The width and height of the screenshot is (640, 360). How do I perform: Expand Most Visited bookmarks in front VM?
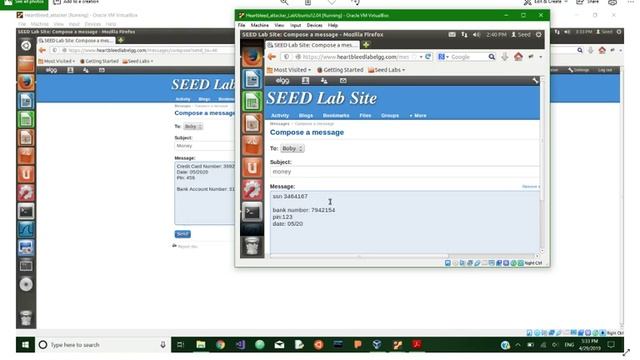(289, 70)
